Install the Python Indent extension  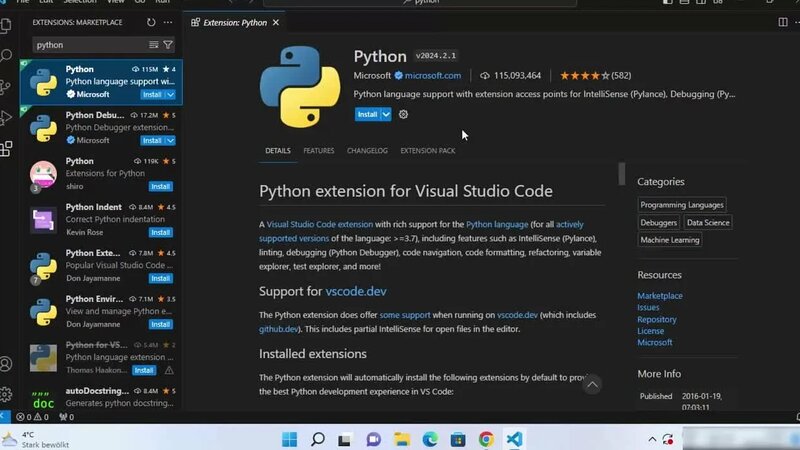(161, 232)
